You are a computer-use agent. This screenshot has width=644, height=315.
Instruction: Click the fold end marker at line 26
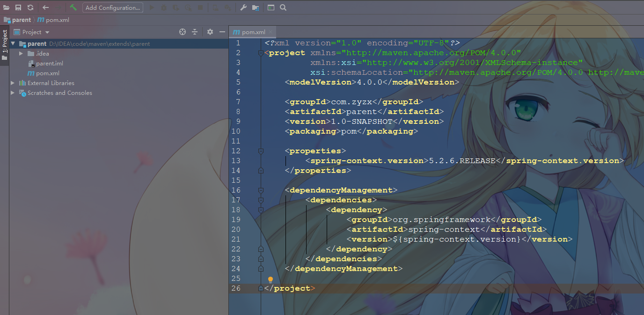click(x=261, y=288)
